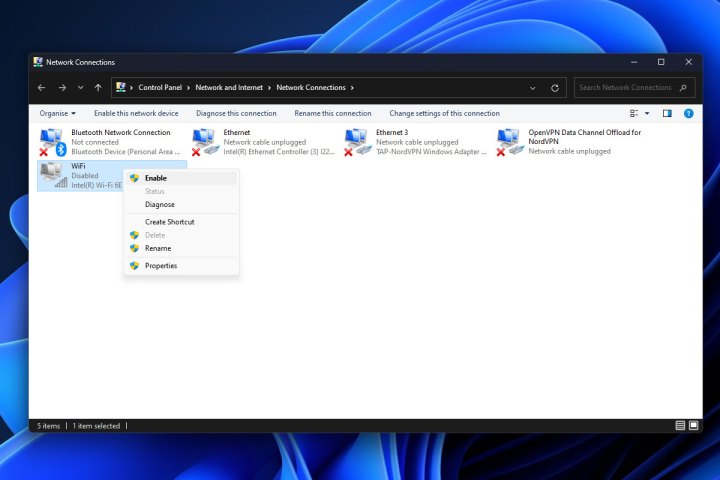
Task: Click Rename this connection
Action: 333,113
